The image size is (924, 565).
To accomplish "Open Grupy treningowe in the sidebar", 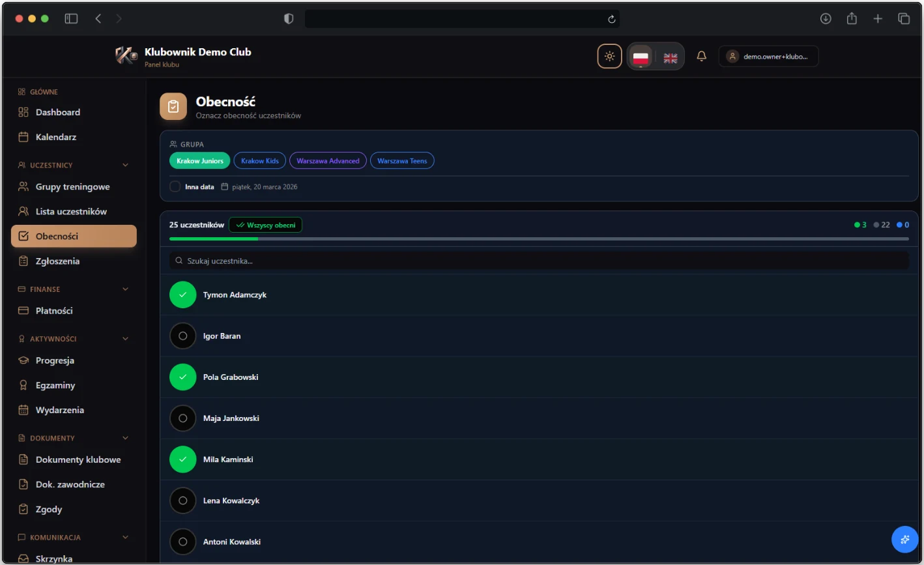I will (x=72, y=187).
